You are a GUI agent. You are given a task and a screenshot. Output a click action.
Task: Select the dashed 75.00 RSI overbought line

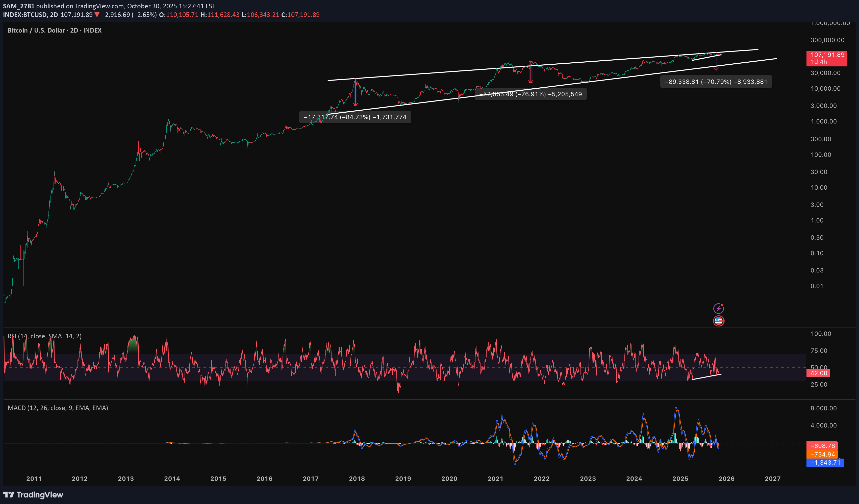[x=409, y=354]
